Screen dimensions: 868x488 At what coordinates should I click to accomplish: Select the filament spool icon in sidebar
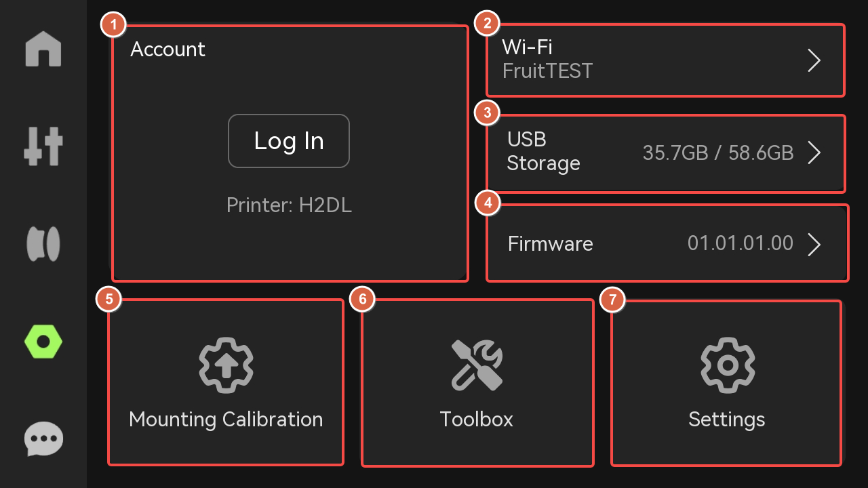[x=43, y=244]
